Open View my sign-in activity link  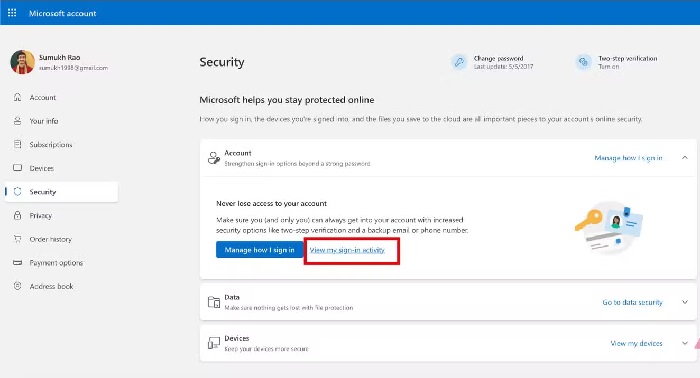pyautogui.click(x=347, y=250)
